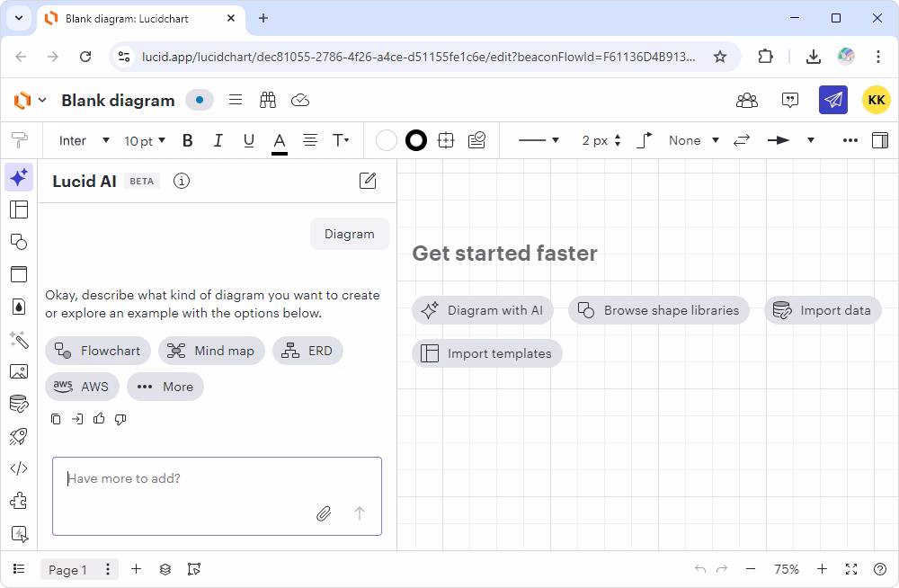Show Lucid AI info icon
The image size is (899, 588).
(182, 182)
